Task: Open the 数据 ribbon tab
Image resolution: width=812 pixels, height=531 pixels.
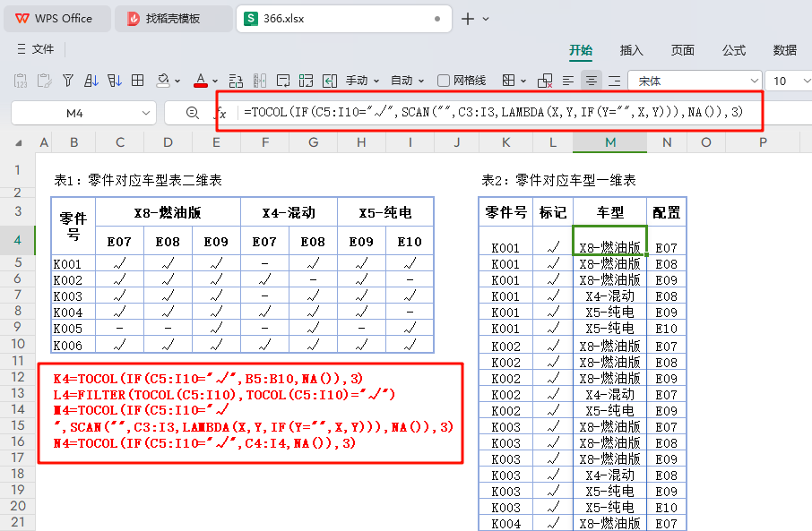Action: (784, 50)
